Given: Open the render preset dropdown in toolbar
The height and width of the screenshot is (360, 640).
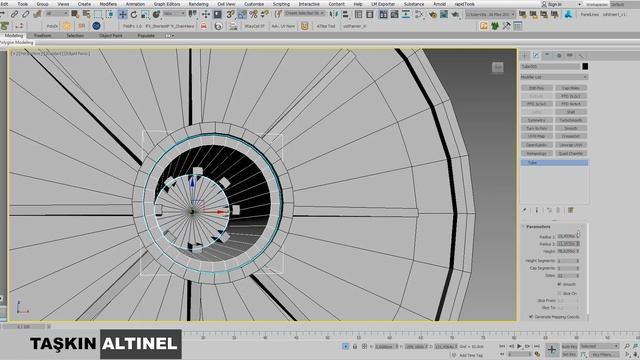Looking at the screenshot, I should point(490,14).
